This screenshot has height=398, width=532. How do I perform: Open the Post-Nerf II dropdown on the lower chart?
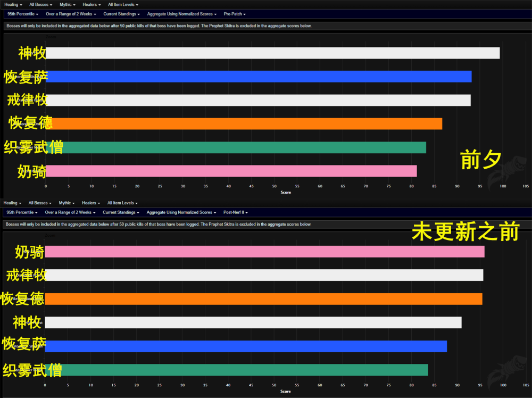[235, 212]
